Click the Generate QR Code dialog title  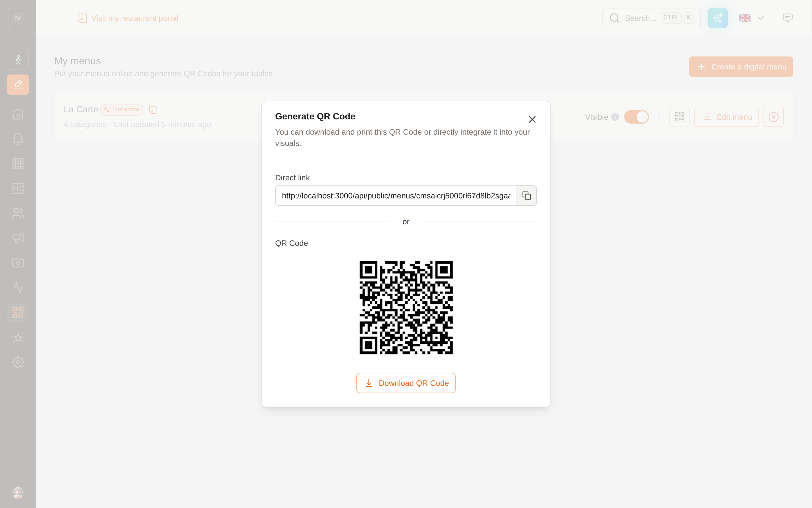click(315, 116)
